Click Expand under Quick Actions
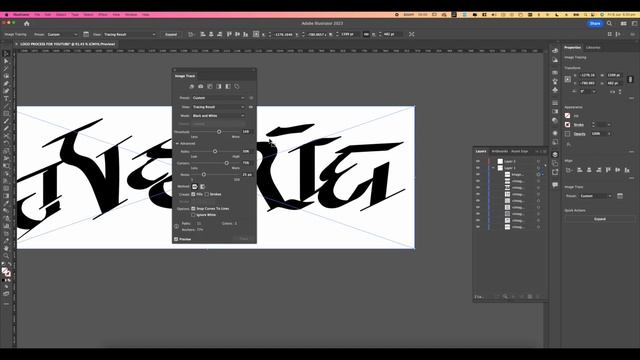 click(600, 219)
